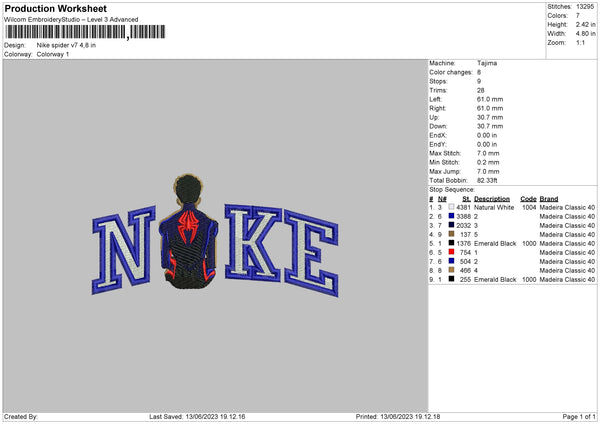600x424 pixels.
Task: Click 'Madeira Classic 40' brand in row 8
Action: point(567,270)
